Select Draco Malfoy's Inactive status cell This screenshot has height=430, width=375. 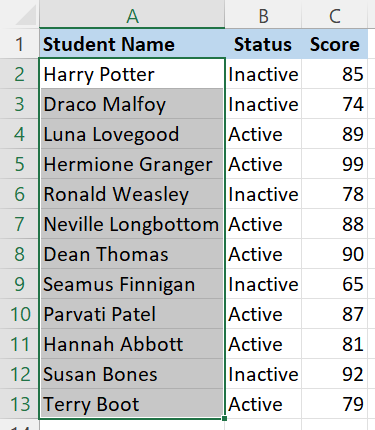(263, 104)
